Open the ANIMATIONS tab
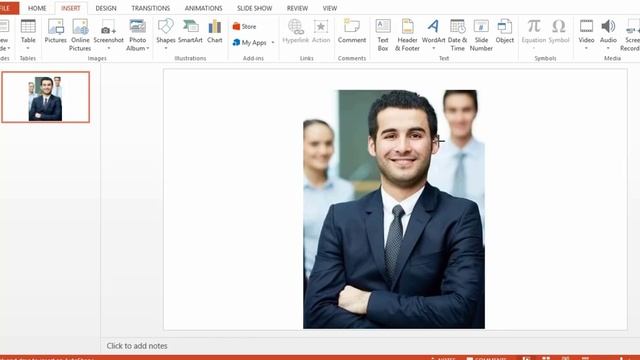640x360 pixels. click(x=204, y=8)
